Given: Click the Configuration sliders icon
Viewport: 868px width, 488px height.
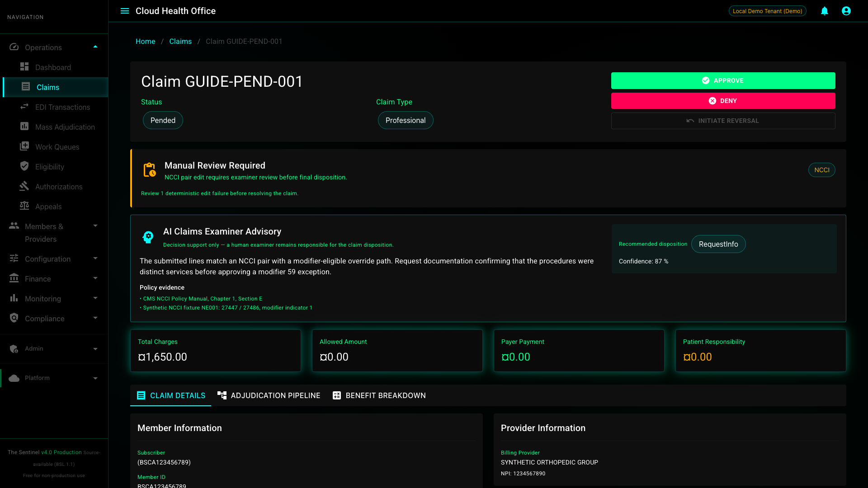Looking at the screenshot, I should (x=14, y=258).
